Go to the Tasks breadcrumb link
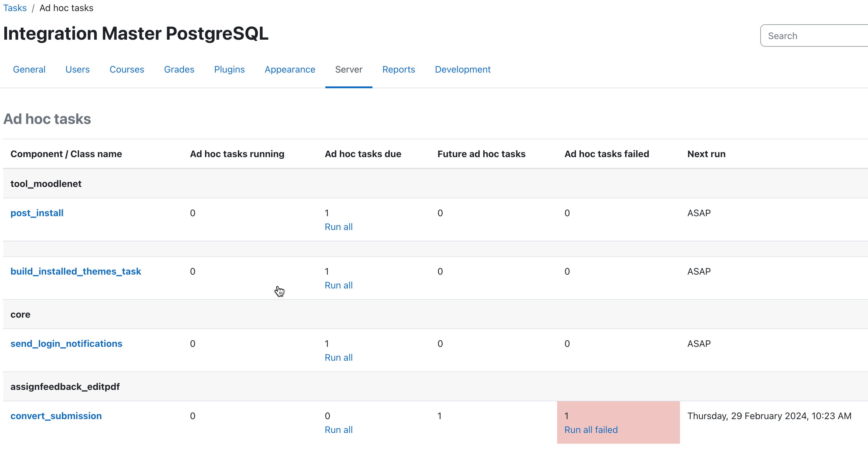868x452 pixels. click(15, 8)
